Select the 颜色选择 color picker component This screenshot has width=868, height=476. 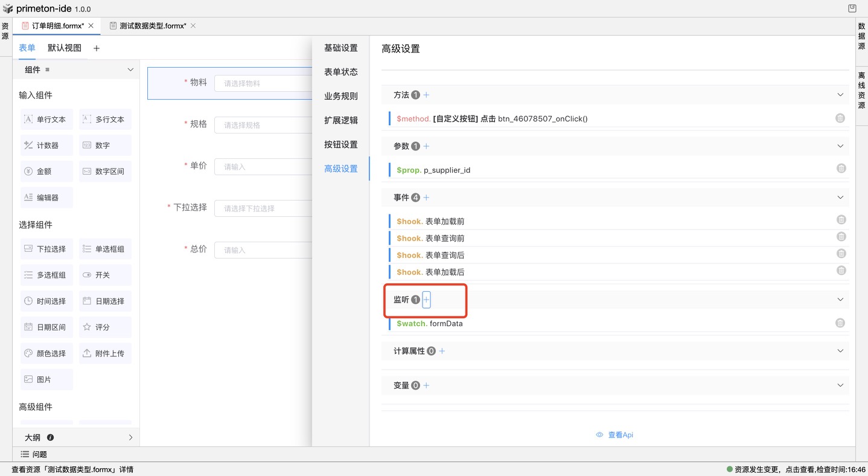coord(46,353)
